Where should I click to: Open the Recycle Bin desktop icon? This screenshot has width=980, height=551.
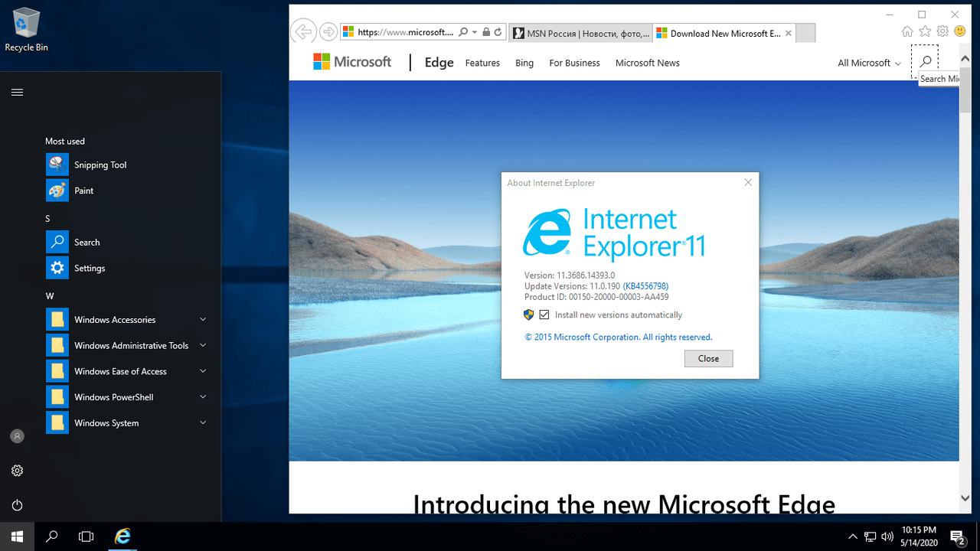coord(26,30)
